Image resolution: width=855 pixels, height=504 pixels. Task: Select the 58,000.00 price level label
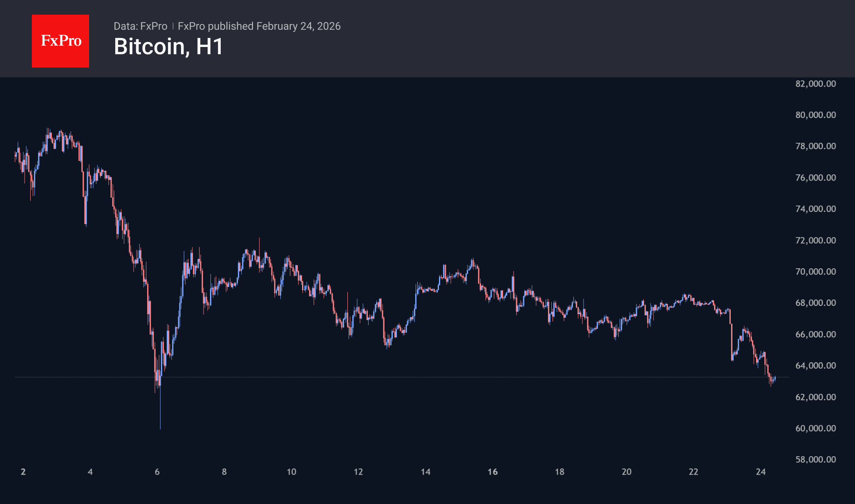815,459
